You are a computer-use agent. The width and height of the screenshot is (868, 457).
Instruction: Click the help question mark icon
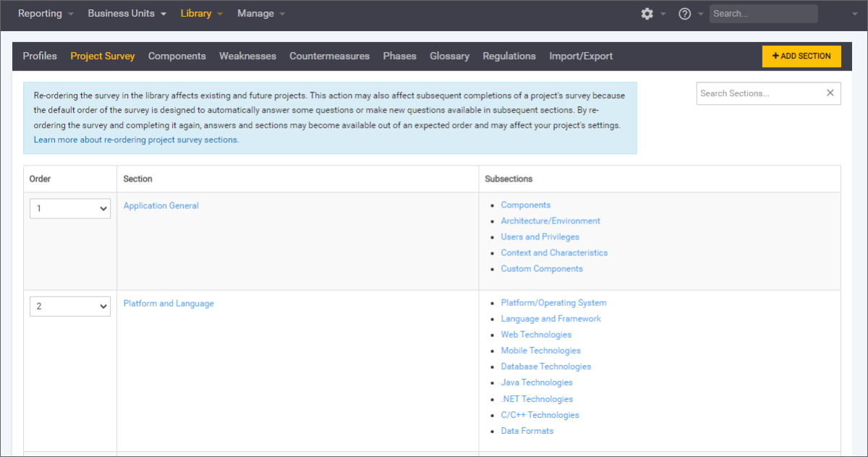pyautogui.click(x=684, y=14)
